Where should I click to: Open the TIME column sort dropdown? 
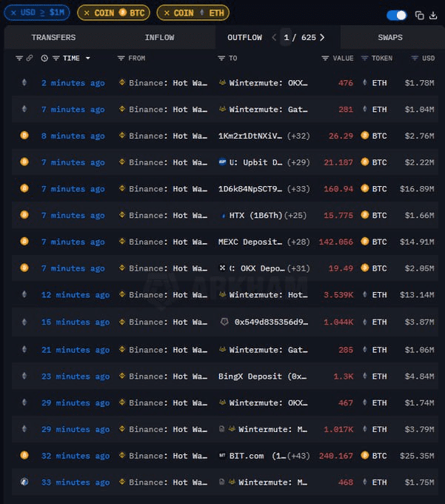87,58
